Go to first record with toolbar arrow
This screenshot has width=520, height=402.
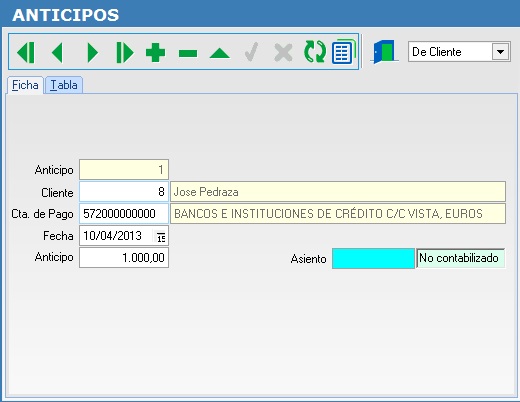26,52
